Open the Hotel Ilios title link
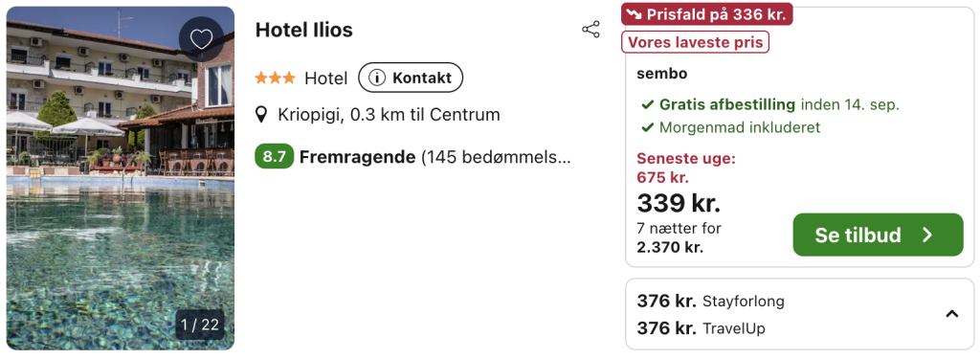 pyautogui.click(x=303, y=30)
